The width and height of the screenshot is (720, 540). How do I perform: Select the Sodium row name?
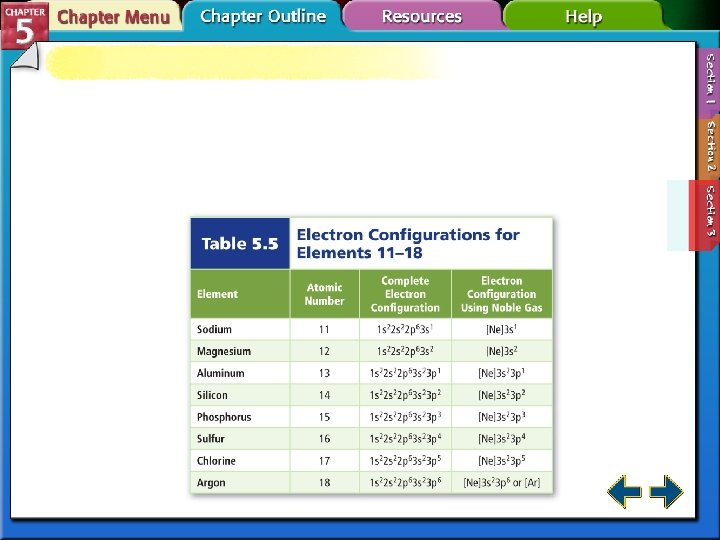click(214, 329)
